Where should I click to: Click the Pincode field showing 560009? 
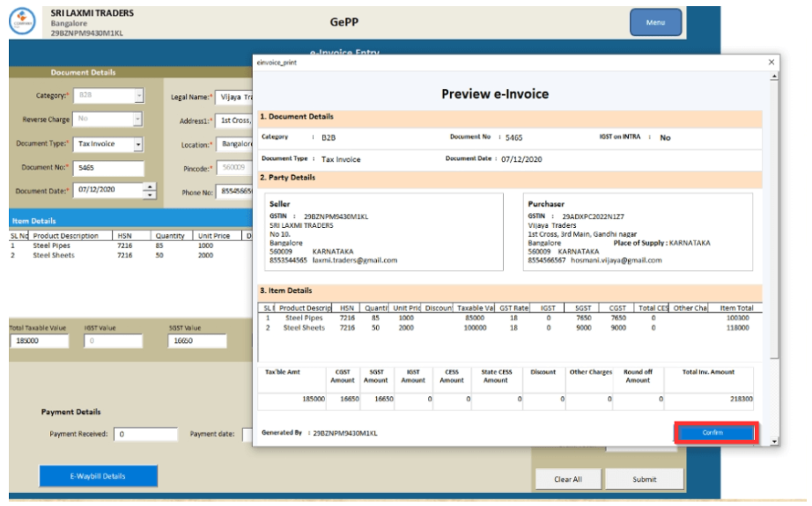pyautogui.click(x=234, y=167)
